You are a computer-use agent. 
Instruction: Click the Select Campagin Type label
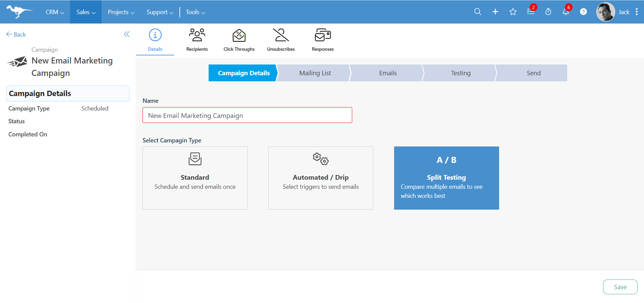[x=172, y=140]
